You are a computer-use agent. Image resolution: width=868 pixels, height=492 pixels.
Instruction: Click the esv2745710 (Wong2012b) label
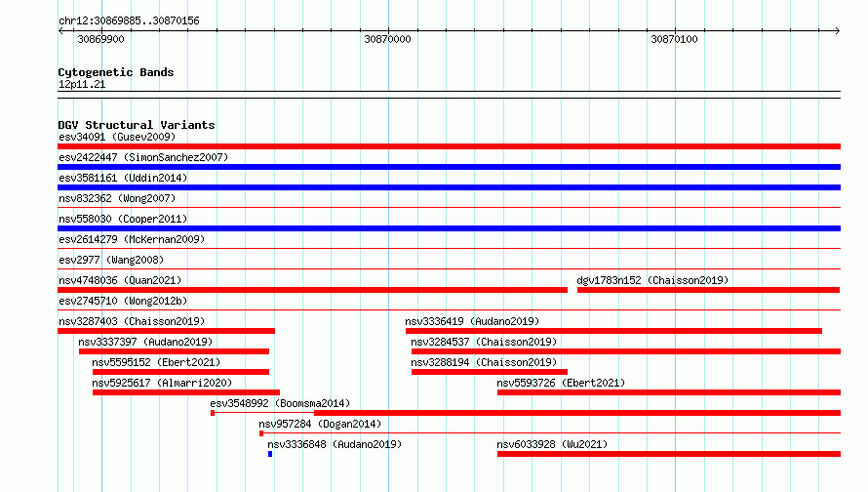123,301
